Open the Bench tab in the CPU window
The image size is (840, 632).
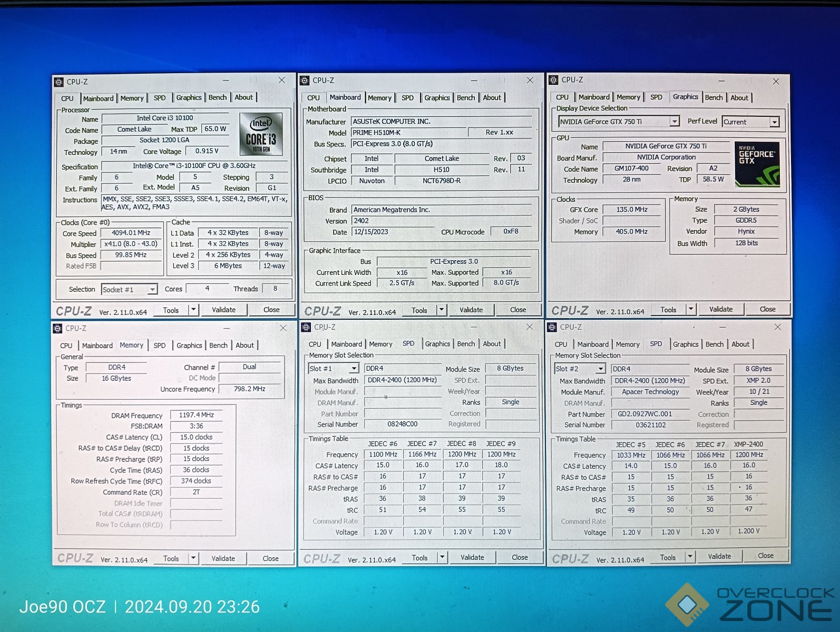(x=218, y=97)
